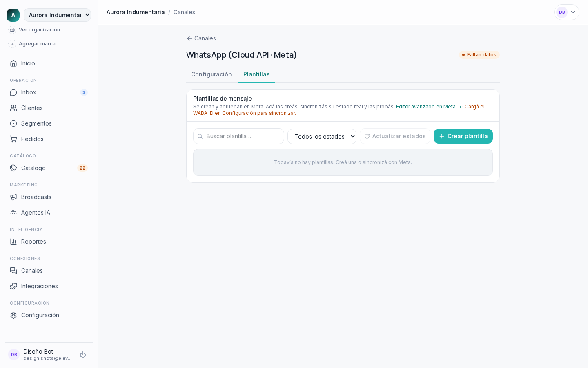Click the plus icon beside Agregar marca
The width and height of the screenshot is (588, 368).
pyautogui.click(x=12, y=44)
